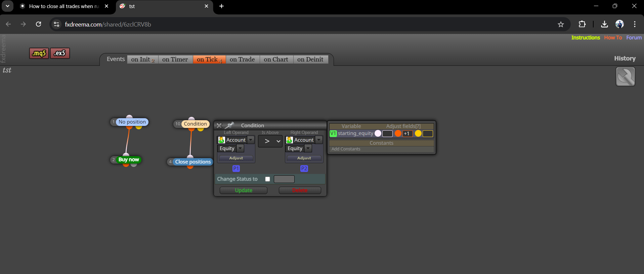This screenshot has height=274, width=644.
Task: Open tab search chevron in title bar
Action: tap(7, 6)
